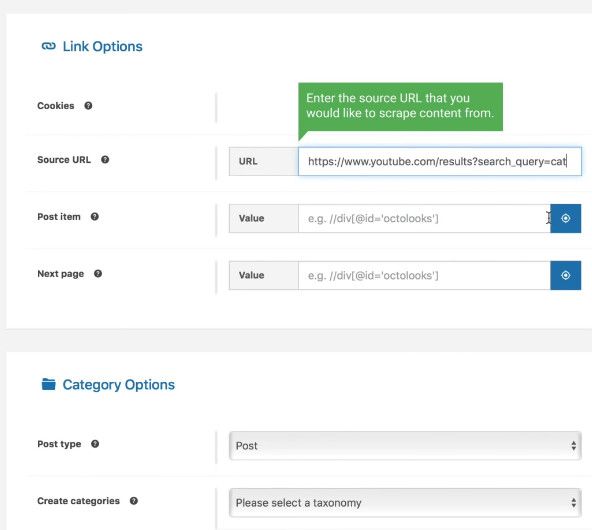The width and height of the screenshot is (592, 530).
Task: Click into the Post item value field
Action: click(424, 219)
